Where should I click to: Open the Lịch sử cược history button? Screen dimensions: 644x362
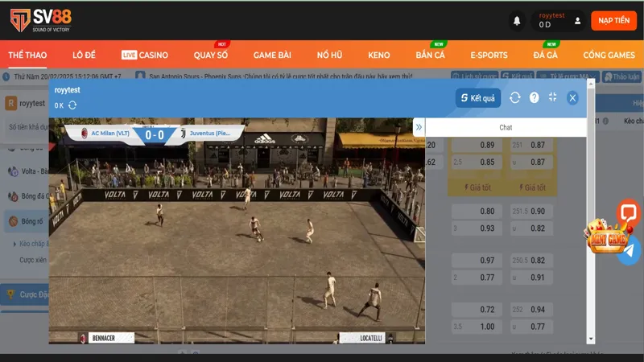click(474, 76)
